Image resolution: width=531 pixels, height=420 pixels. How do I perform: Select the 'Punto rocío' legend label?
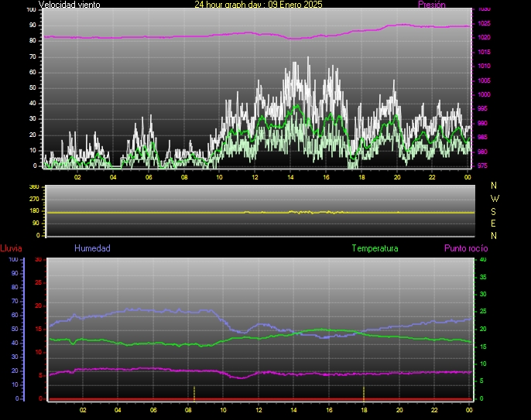click(466, 248)
